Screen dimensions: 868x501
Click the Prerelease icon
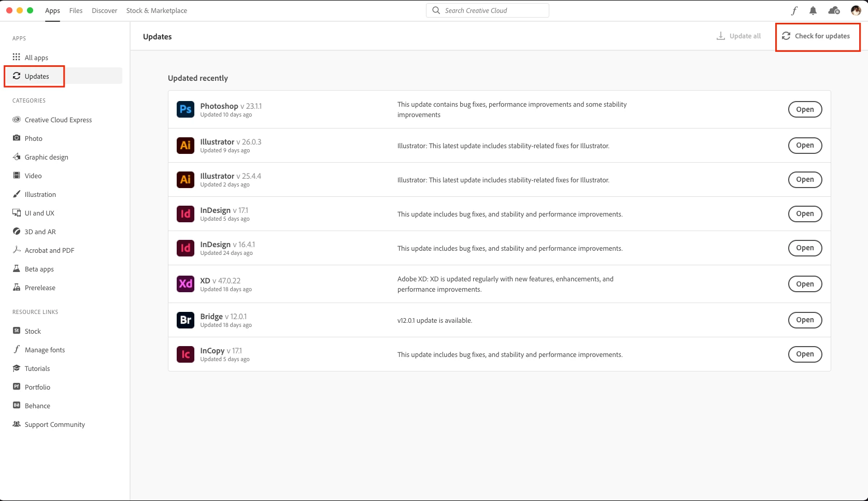click(17, 287)
